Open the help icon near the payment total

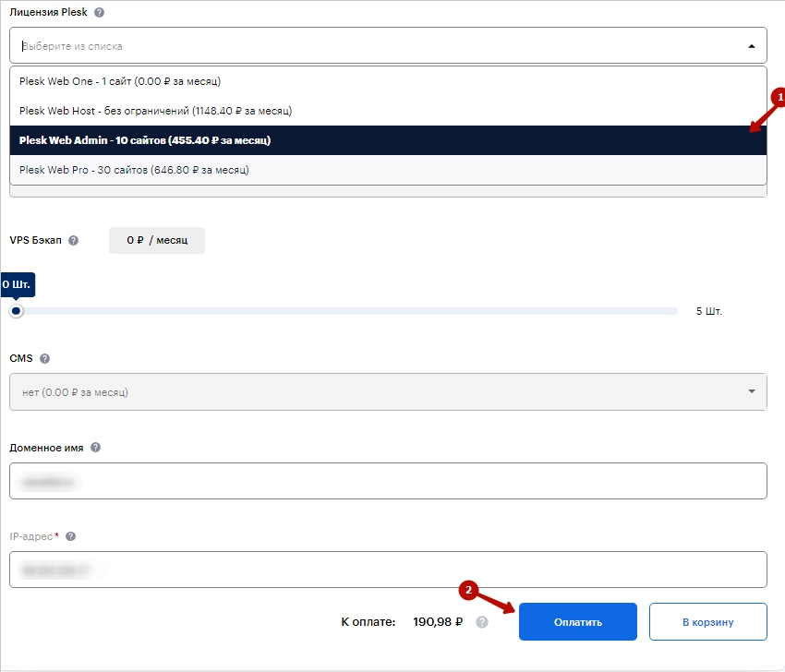pyautogui.click(x=481, y=622)
